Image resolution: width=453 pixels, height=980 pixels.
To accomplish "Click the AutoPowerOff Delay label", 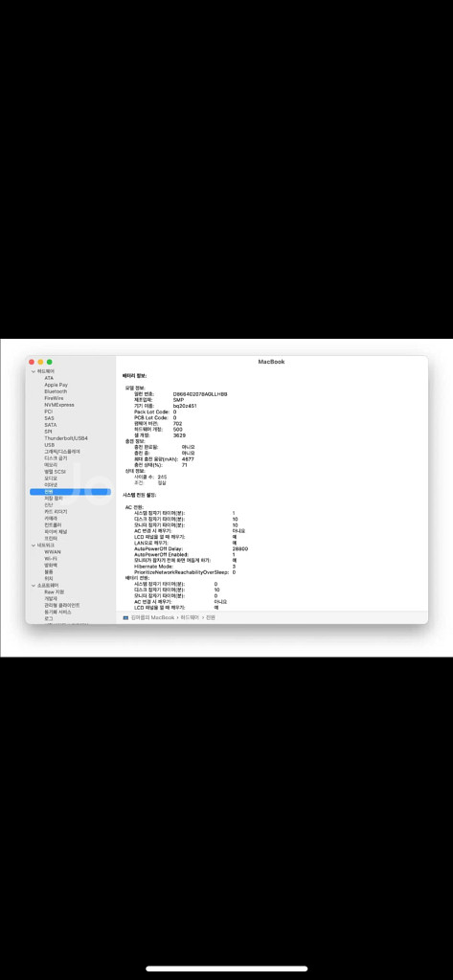I will tap(158, 548).
